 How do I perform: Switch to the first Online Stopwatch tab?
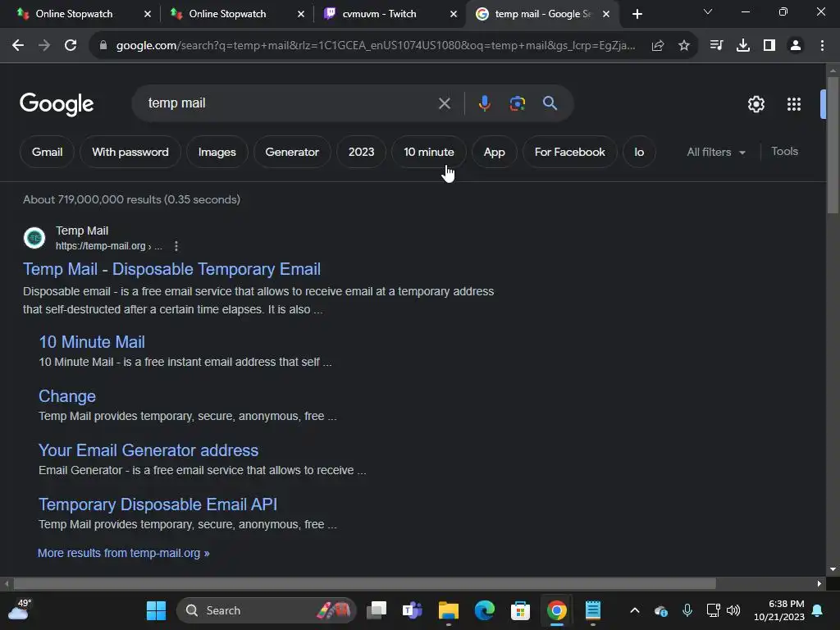point(74,14)
